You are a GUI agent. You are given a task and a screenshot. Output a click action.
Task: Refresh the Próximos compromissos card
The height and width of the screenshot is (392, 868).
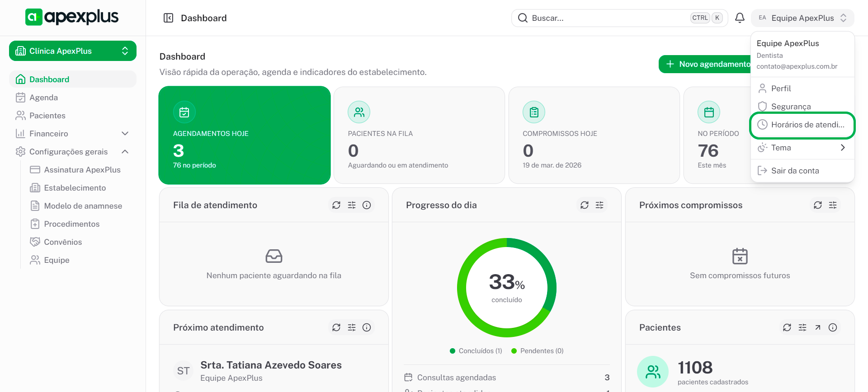click(817, 205)
